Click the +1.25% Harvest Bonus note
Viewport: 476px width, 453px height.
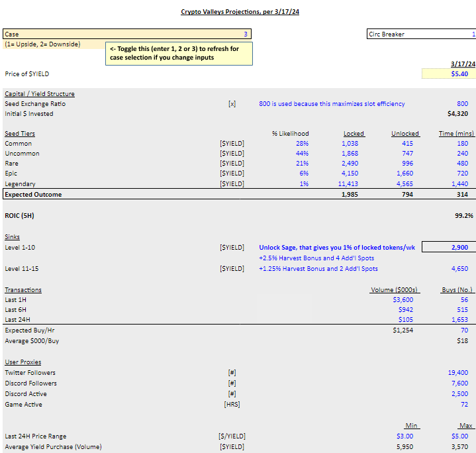pyautogui.click(x=318, y=269)
